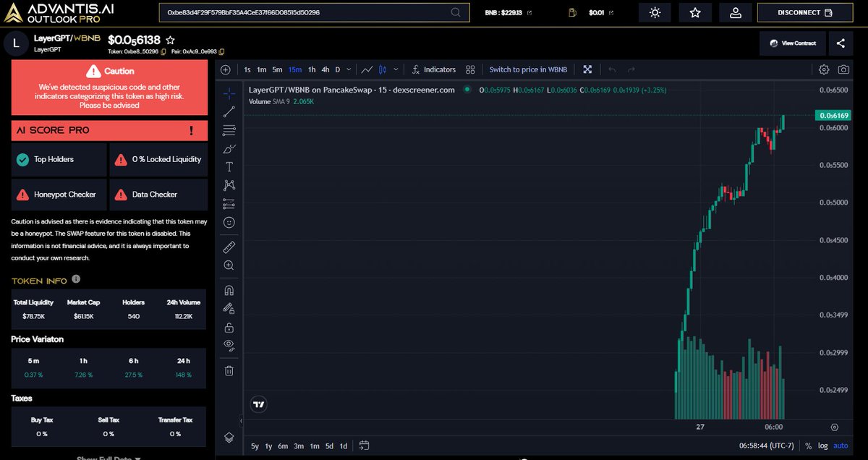The width and height of the screenshot is (868, 460).
Task: Click the redo arrow in chart toolbar
Action: coord(631,69)
